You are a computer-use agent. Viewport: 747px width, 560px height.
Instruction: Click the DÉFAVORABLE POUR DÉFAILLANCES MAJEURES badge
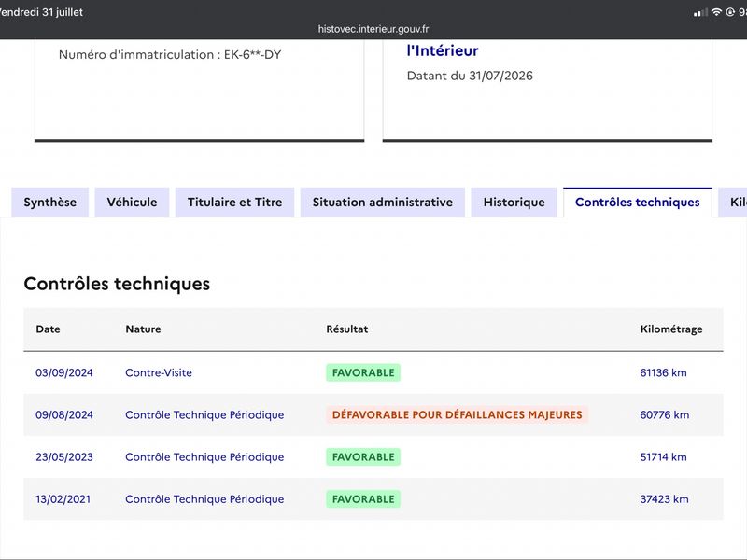(x=458, y=414)
